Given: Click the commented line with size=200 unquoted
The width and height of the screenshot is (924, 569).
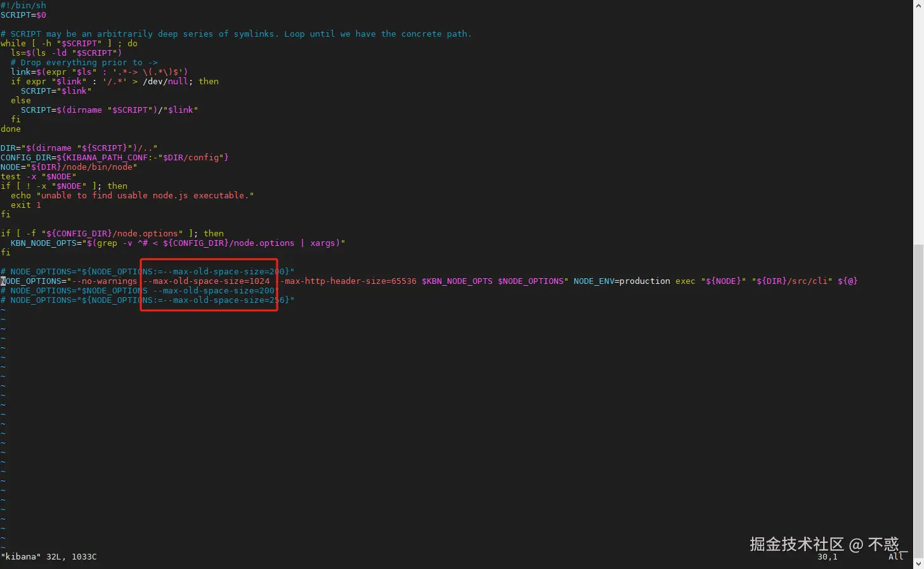Looking at the screenshot, I should pyautogui.click(x=138, y=290).
